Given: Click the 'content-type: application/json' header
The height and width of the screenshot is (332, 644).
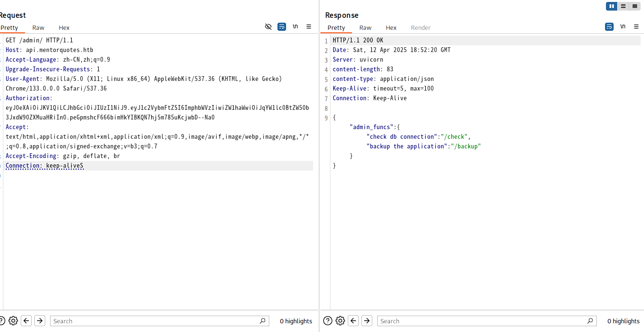Looking at the screenshot, I should (x=383, y=79).
